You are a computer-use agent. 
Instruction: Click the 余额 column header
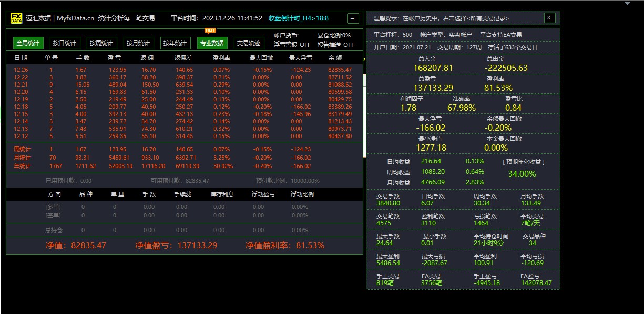[335, 57]
